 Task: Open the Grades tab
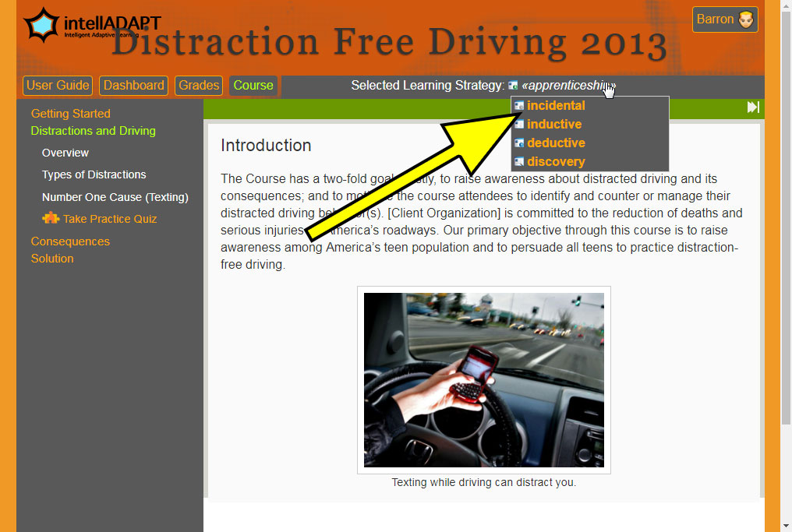(199, 86)
